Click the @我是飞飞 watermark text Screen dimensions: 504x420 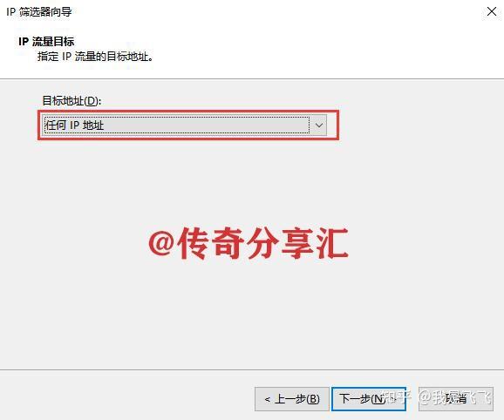tap(455, 397)
